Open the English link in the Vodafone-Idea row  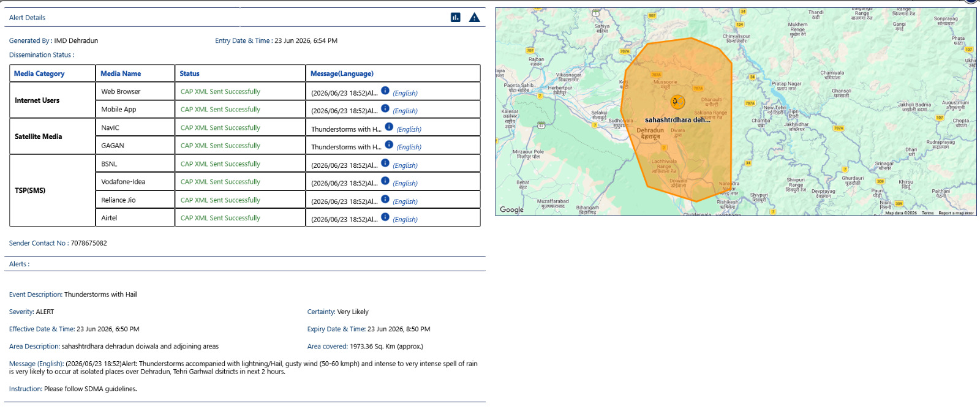point(405,183)
